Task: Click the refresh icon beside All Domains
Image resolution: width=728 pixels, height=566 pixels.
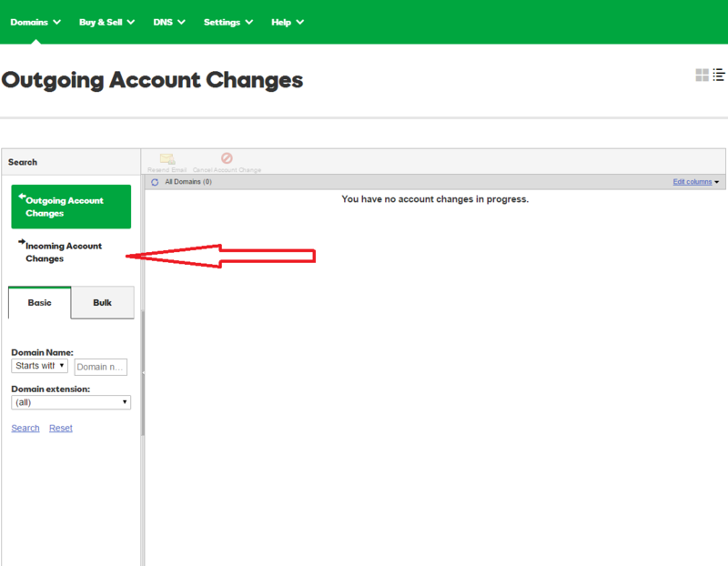Action: [155, 182]
